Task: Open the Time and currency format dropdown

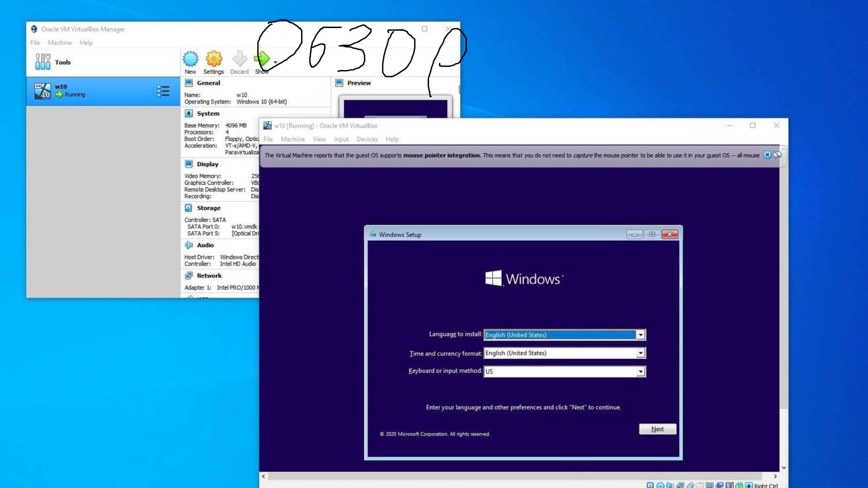Action: click(640, 353)
